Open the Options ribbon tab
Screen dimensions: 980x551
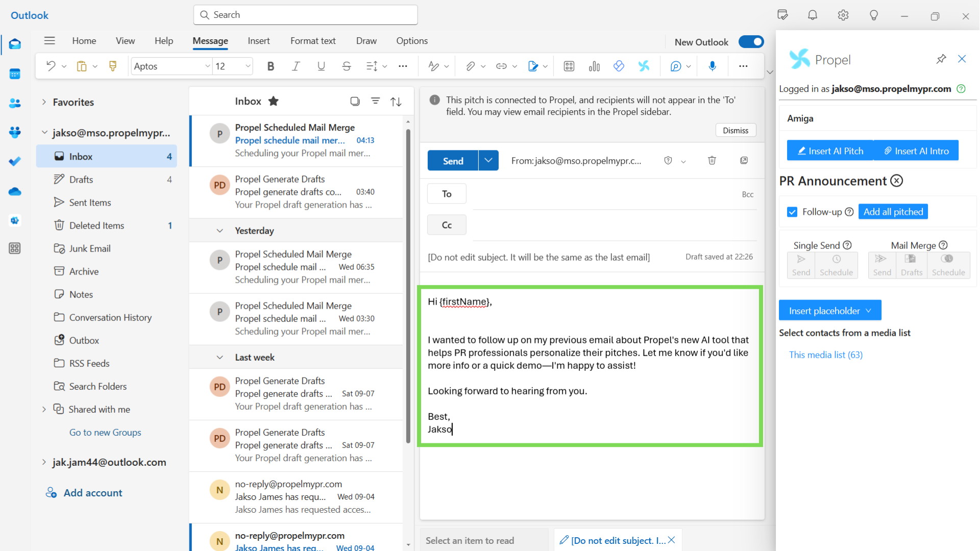(412, 41)
